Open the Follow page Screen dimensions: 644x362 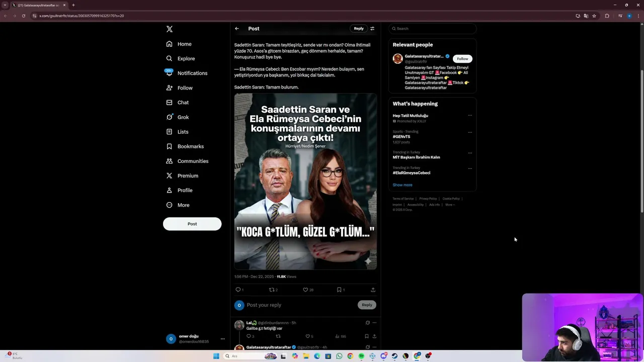pyautogui.click(x=179, y=88)
